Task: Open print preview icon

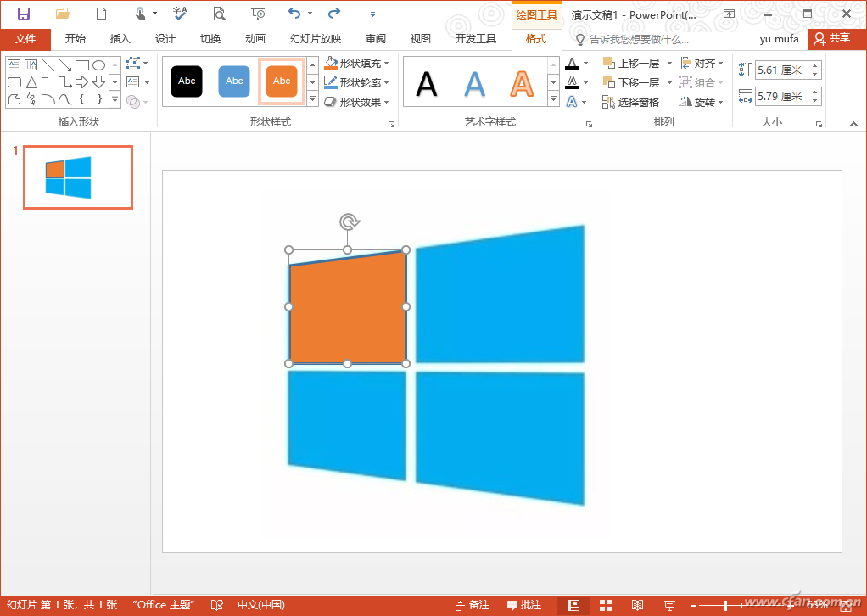Action: point(220,14)
